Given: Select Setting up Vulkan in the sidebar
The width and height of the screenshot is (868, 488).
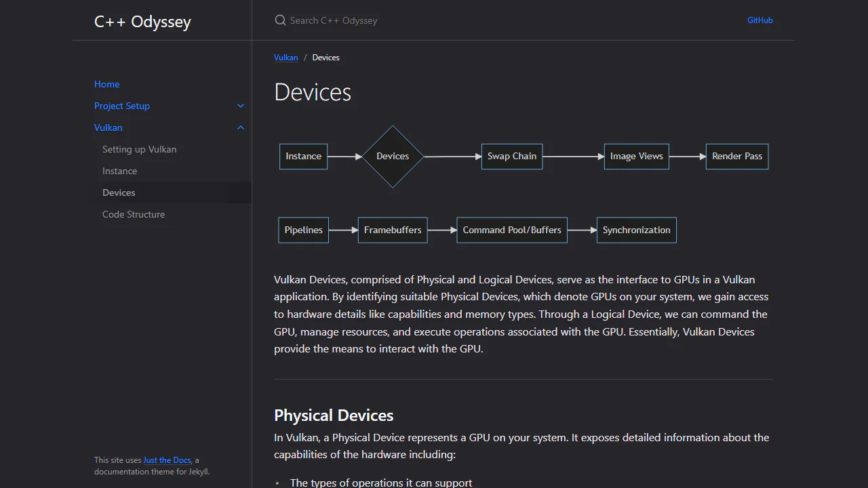Looking at the screenshot, I should tap(139, 149).
